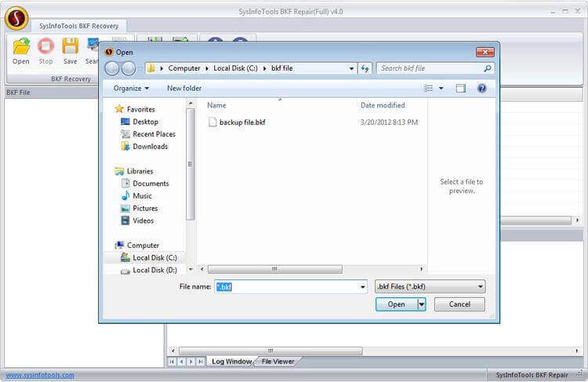Viewport: 588px width, 382px height.
Task: Switch to the File Viewer tab
Action: (278, 362)
